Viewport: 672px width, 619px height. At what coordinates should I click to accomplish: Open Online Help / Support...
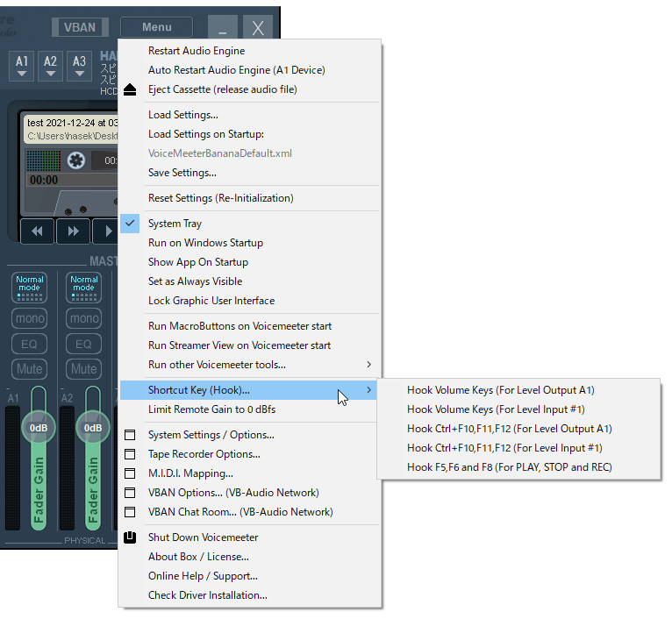249,576
